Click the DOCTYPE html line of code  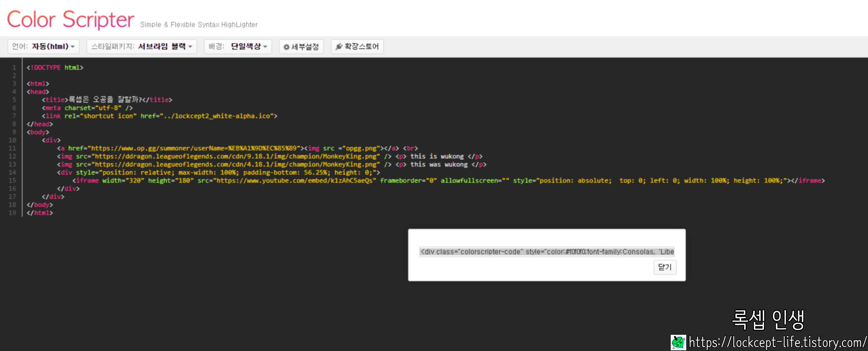coord(55,67)
